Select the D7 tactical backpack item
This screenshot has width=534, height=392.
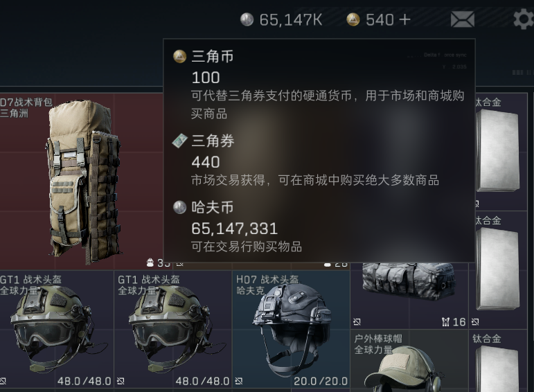tap(82, 181)
